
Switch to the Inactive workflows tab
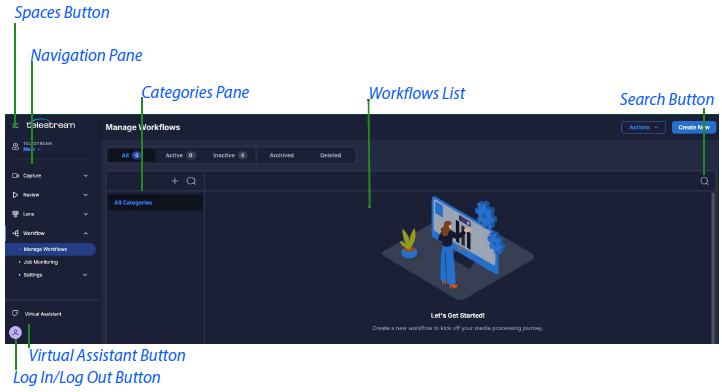(230, 155)
